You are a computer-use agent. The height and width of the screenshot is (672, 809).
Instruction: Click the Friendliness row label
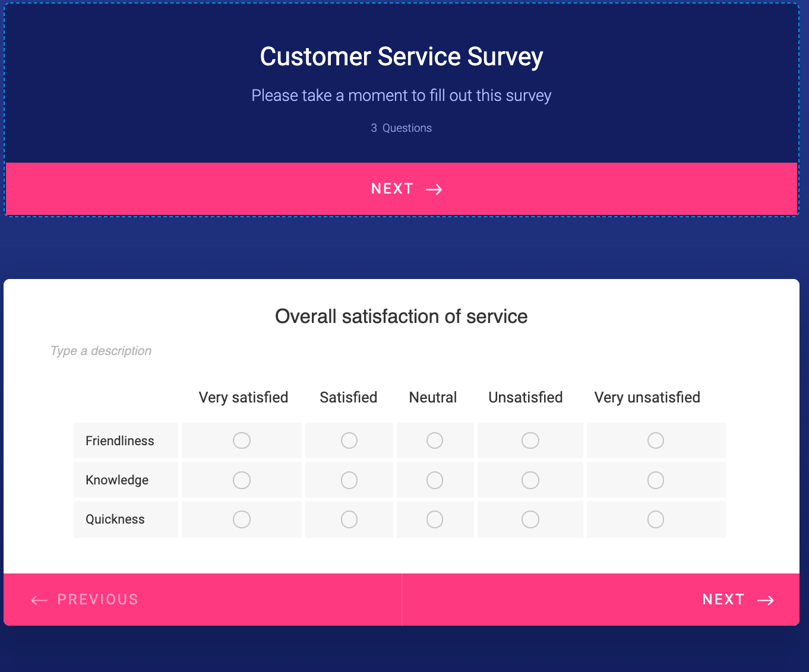(120, 441)
